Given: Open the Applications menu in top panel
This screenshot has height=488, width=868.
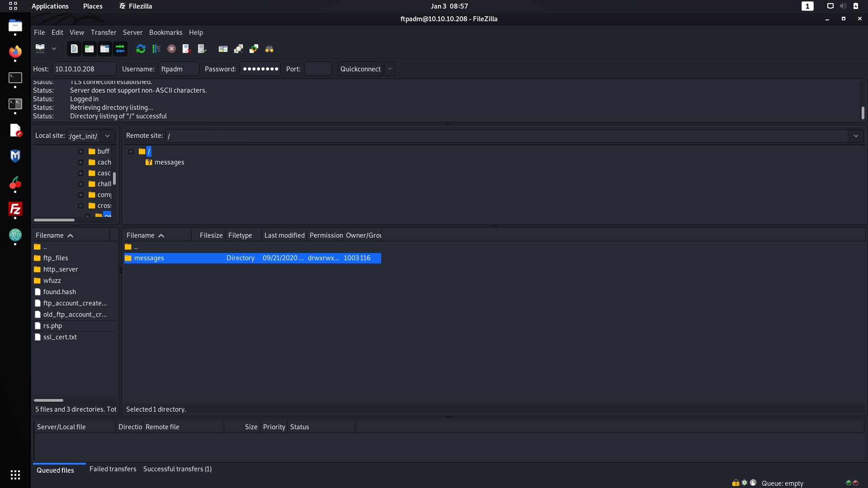Looking at the screenshot, I should coord(50,6).
